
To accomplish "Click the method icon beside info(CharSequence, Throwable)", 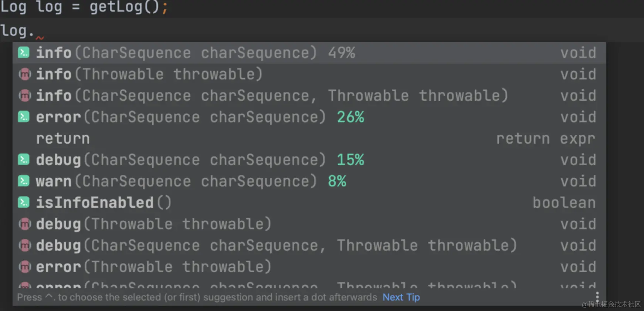I will 24,96.
